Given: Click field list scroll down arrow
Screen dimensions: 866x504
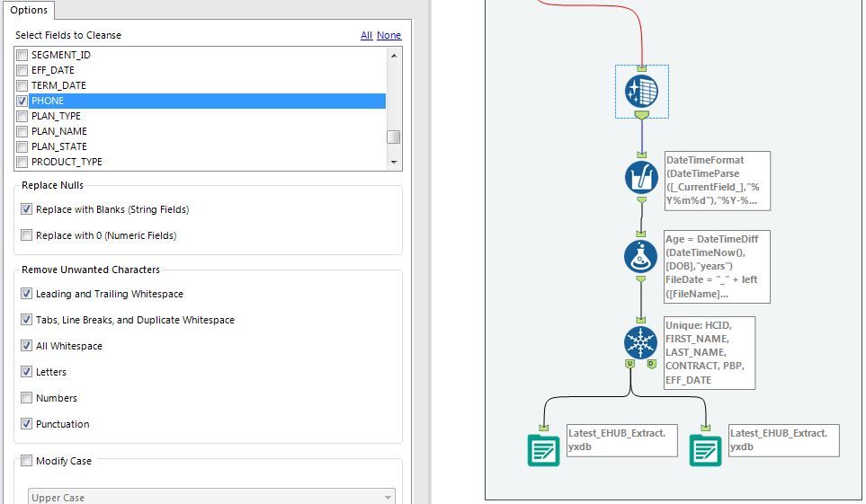Looking at the screenshot, I should coord(394,163).
